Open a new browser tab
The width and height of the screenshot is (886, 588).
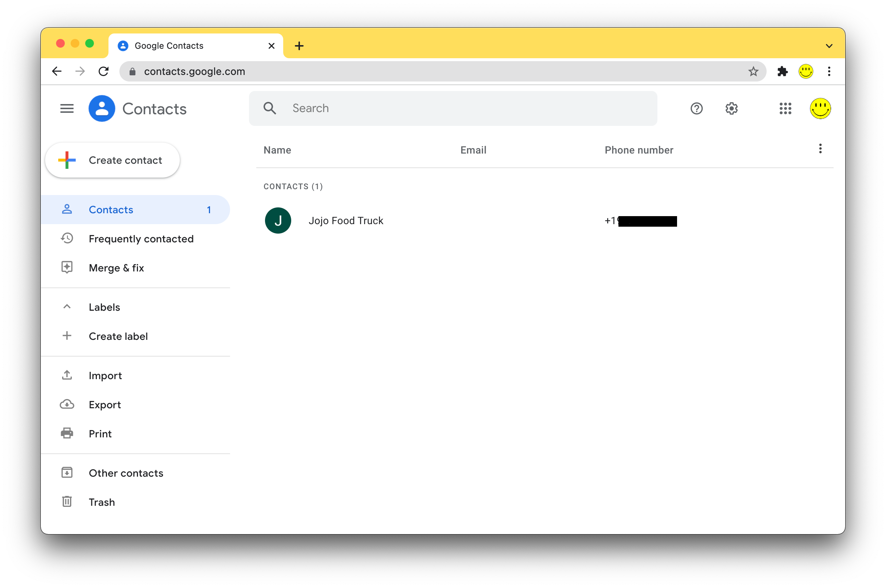click(x=299, y=46)
